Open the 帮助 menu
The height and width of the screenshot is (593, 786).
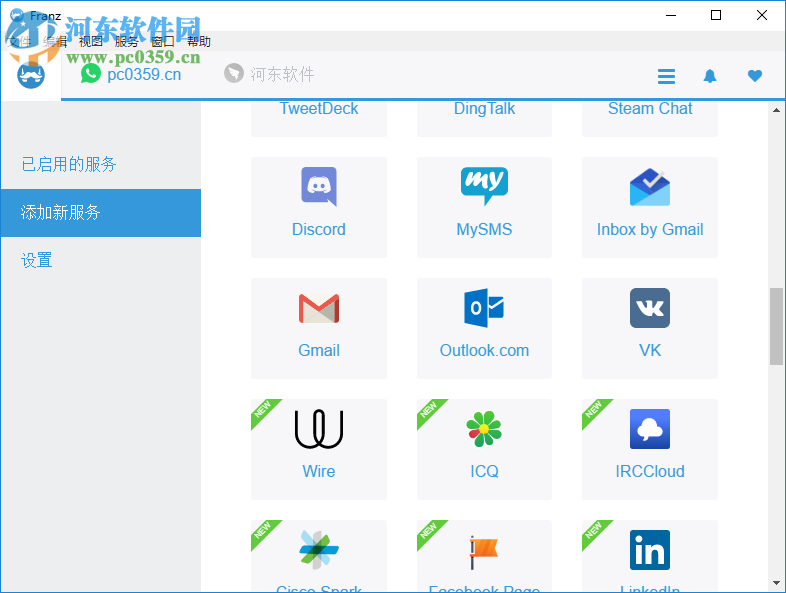tap(199, 41)
